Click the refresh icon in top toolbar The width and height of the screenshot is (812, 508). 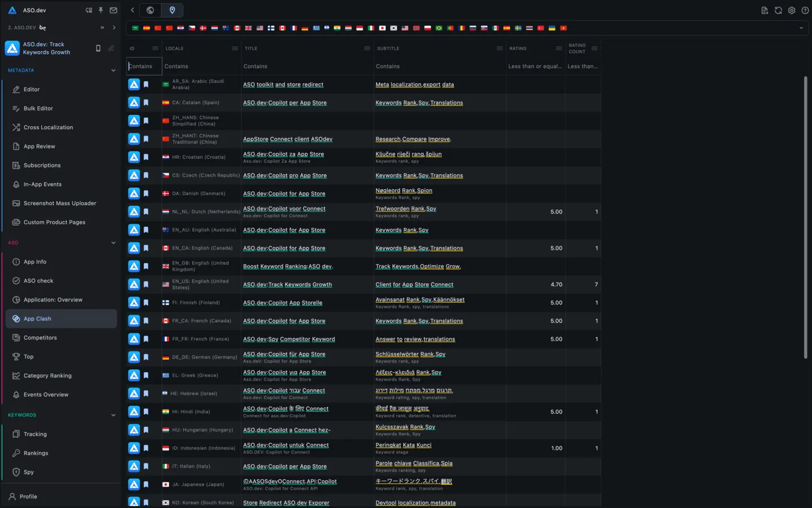[x=778, y=10]
